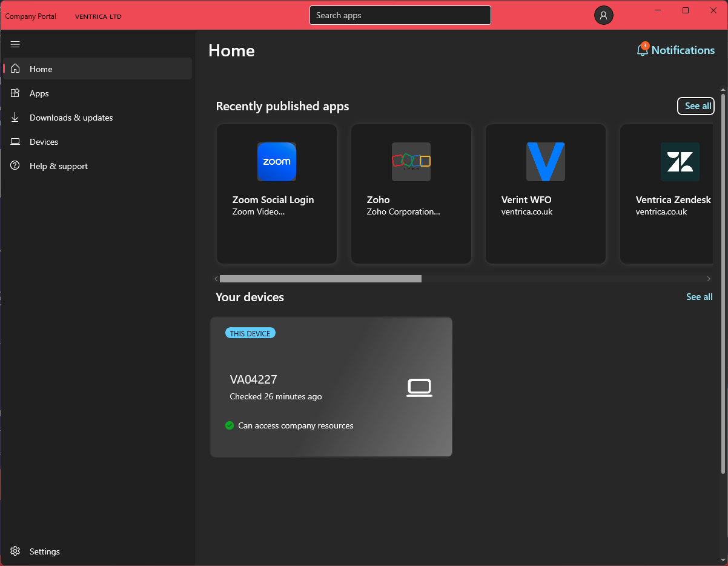This screenshot has height=566, width=728.
Task: Open Help & support in the sidebar
Action: [58, 166]
